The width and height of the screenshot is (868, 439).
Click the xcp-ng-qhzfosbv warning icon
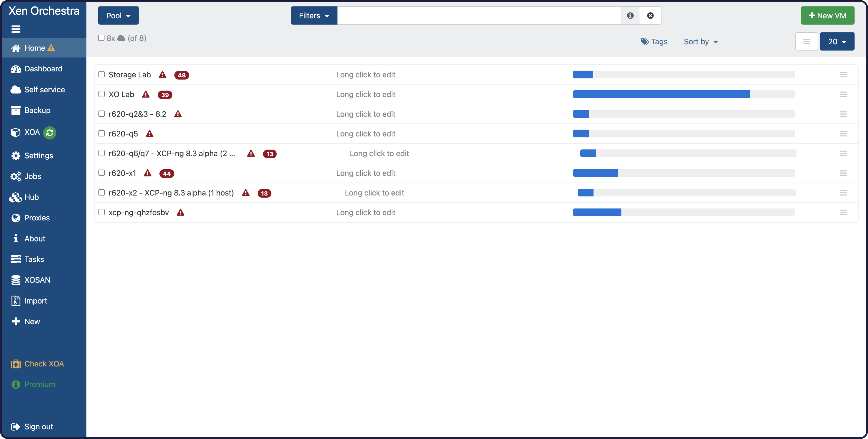point(181,212)
